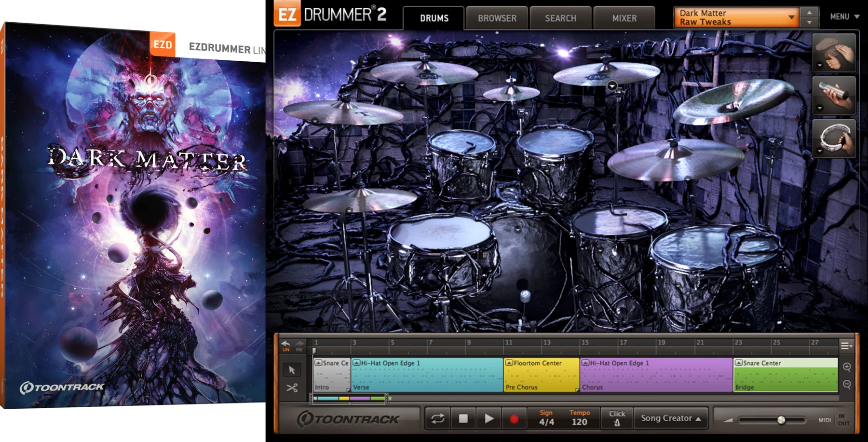Open Verse block Hi-Hat Open Edge menu
This screenshot has width=868, height=442.
point(356,363)
